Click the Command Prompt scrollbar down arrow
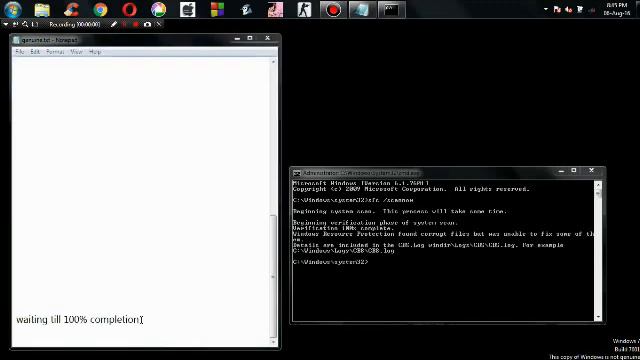 [x=598, y=317]
